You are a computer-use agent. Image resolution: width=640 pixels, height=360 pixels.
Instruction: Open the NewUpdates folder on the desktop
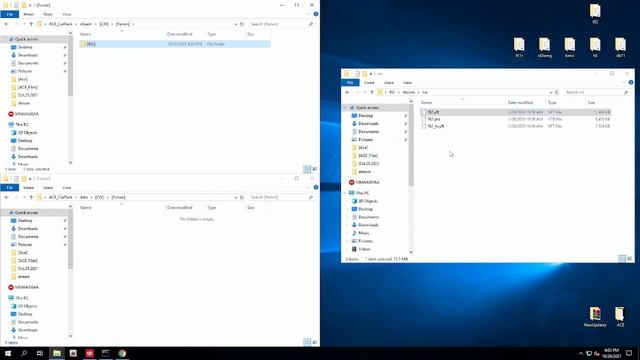coord(595,317)
